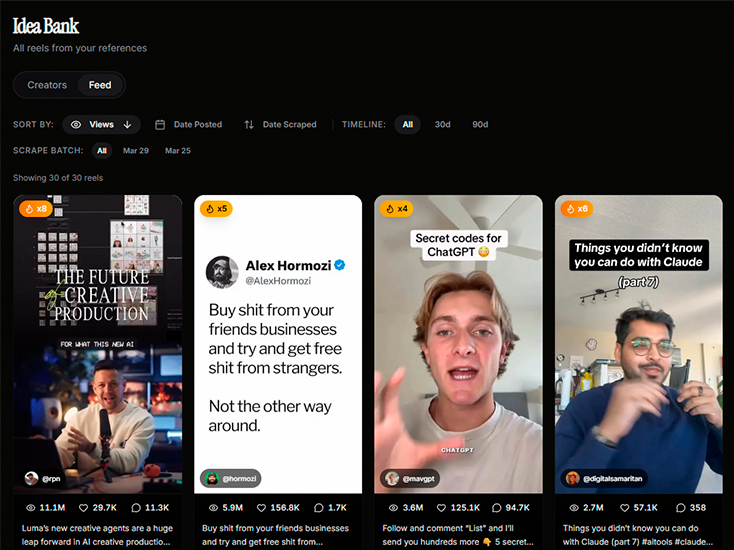Click the eye icon beside 3.6M views
Screen dimensions: 734x550
pos(394,508)
